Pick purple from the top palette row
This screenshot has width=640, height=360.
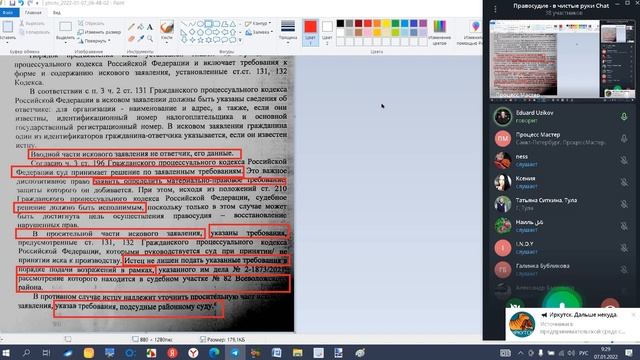click(x=423, y=24)
